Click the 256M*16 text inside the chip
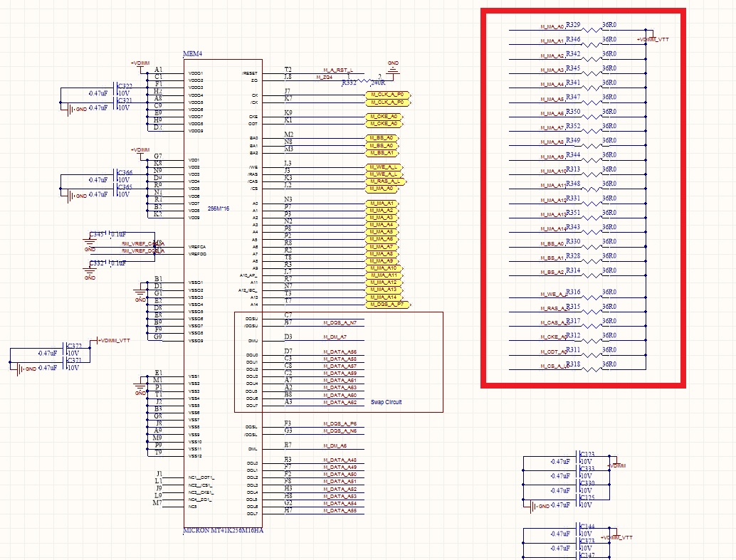The width and height of the screenshot is (736, 560). [219, 208]
